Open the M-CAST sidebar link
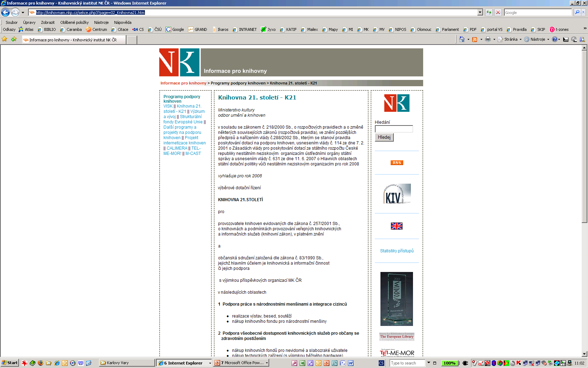 [x=193, y=154]
